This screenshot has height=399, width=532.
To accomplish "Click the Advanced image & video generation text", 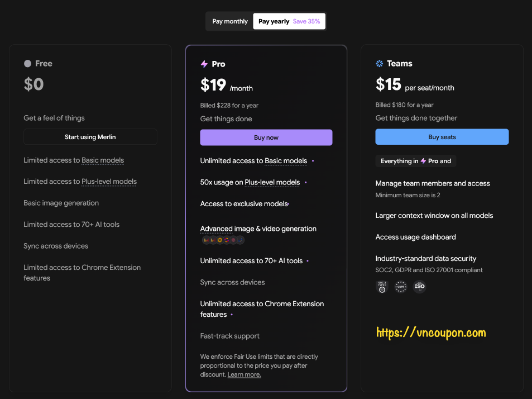I will tap(258, 229).
